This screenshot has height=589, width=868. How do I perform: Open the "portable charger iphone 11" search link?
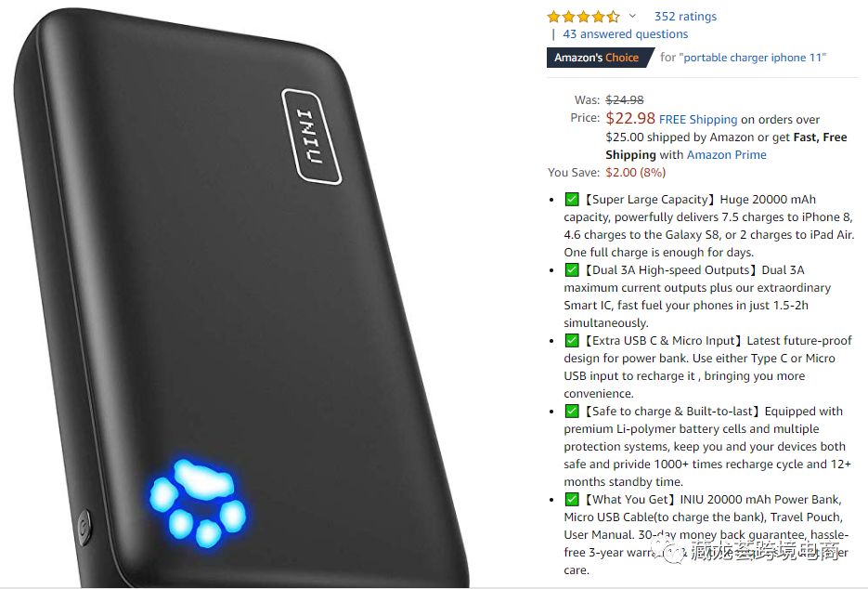click(753, 58)
